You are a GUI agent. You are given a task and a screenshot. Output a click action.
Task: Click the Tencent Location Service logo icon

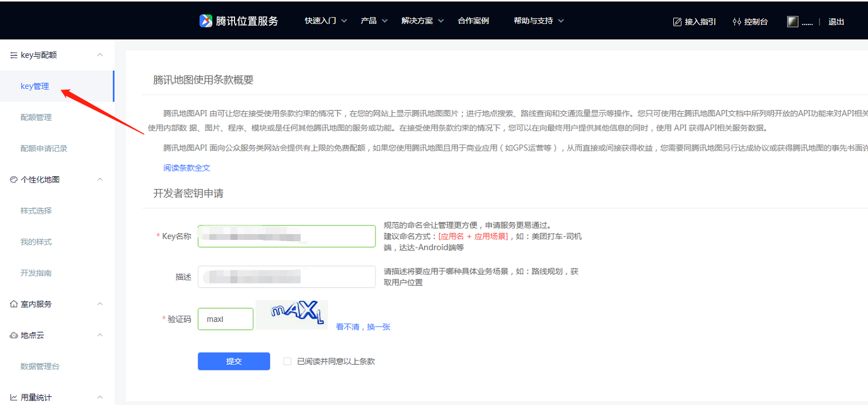(x=206, y=21)
